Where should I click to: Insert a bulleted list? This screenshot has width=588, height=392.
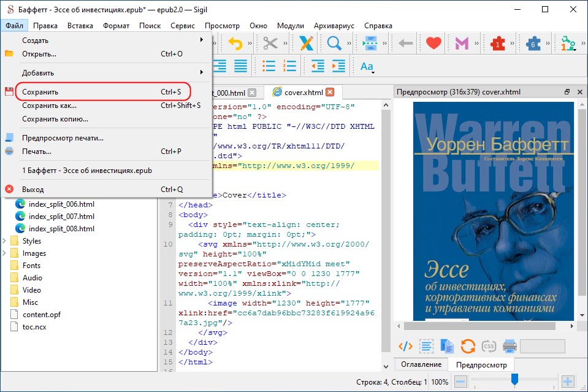pyautogui.click(x=269, y=66)
